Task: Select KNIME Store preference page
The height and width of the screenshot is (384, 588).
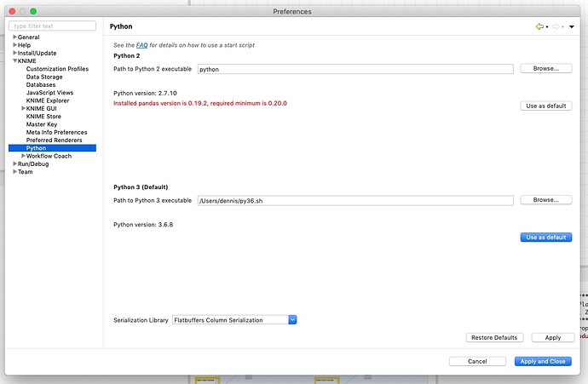Action: coord(43,116)
